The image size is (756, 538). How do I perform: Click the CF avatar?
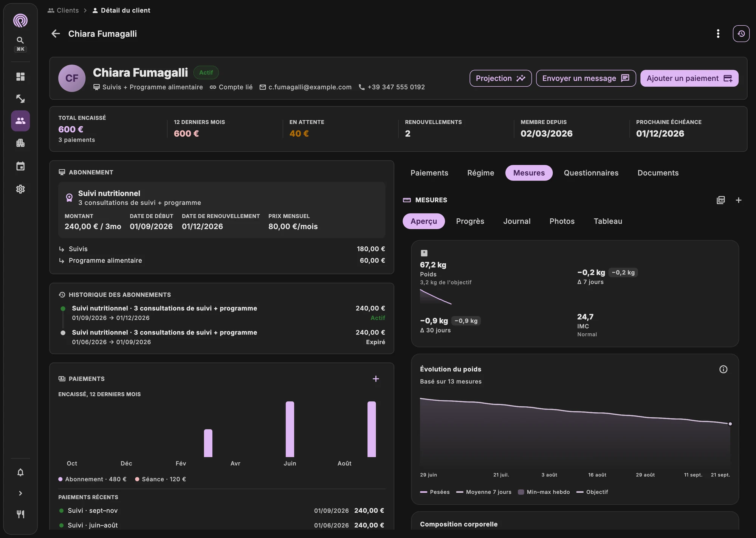pos(72,78)
